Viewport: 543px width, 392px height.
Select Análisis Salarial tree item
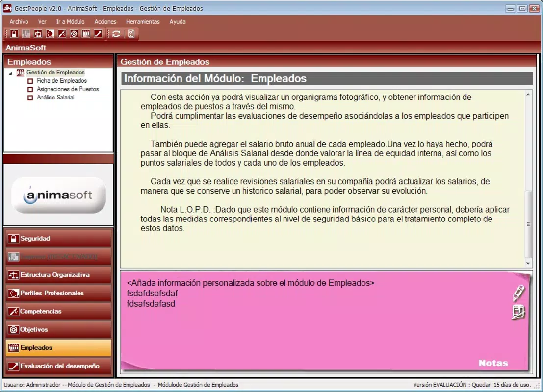click(x=55, y=97)
